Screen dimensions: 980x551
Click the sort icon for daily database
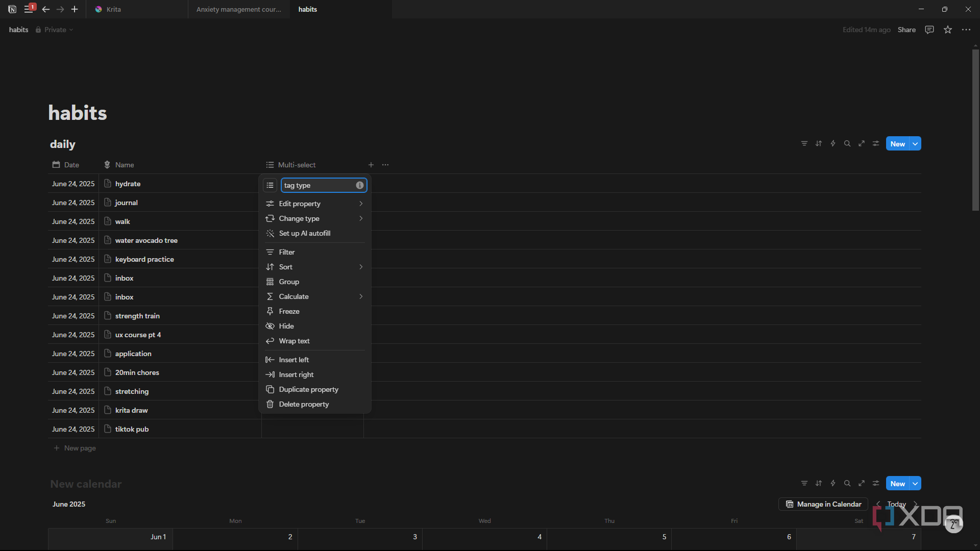click(819, 144)
